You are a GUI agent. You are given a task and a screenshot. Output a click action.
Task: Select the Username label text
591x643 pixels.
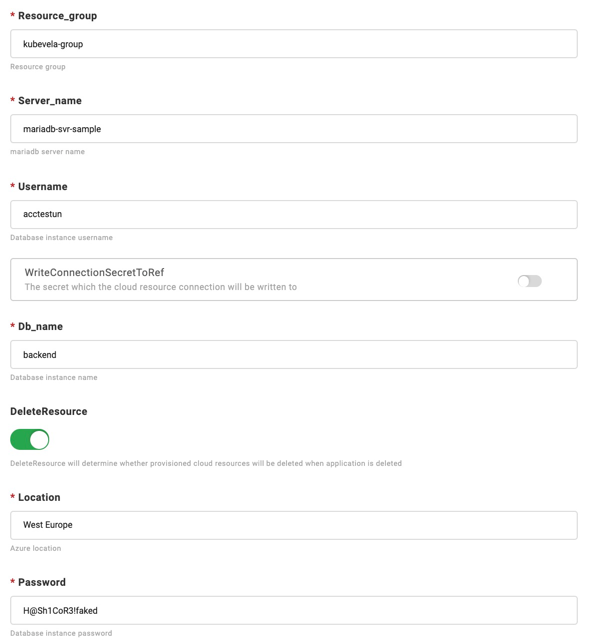[43, 187]
